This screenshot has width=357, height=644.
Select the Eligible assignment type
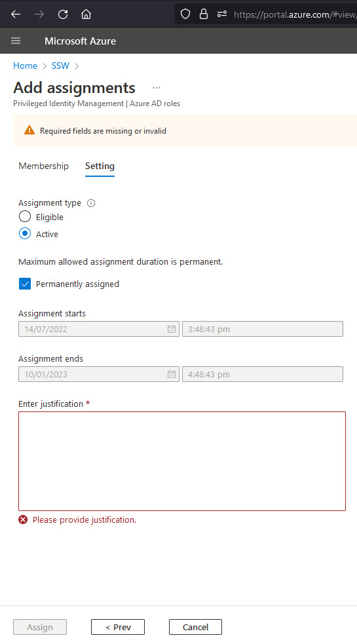click(25, 216)
